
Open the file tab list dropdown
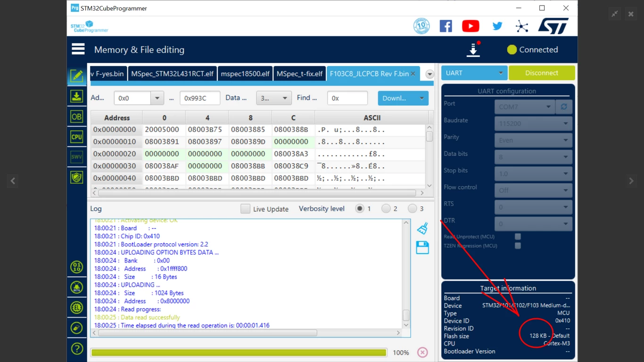pyautogui.click(x=429, y=74)
